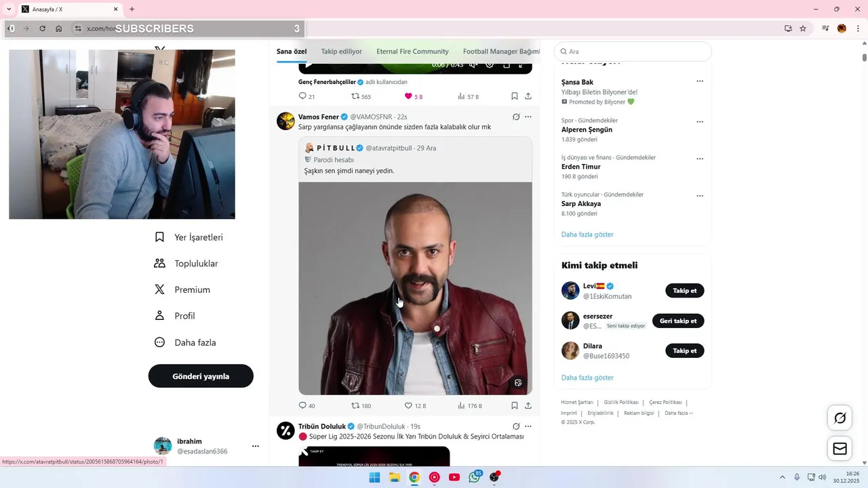The width and height of the screenshot is (868, 488).
Task: Click Grok icon on Vamos Fener post
Action: [516, 117]
